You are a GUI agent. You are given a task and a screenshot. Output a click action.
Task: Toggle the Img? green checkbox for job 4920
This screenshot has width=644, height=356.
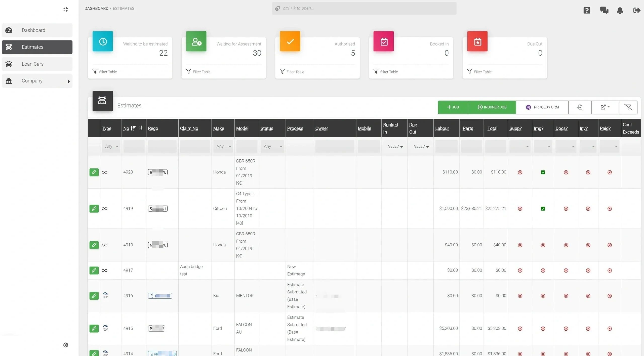[543, 172]
